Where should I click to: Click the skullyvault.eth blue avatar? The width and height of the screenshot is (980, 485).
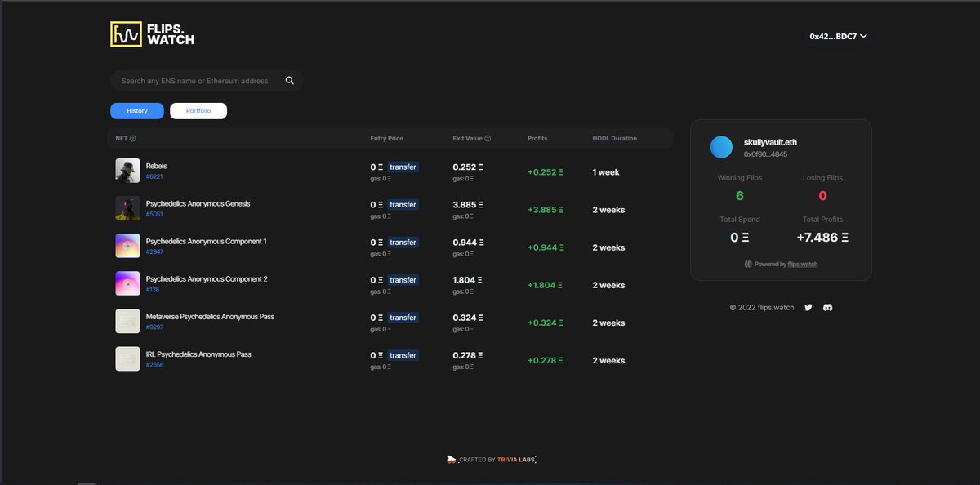click(721, 147)
